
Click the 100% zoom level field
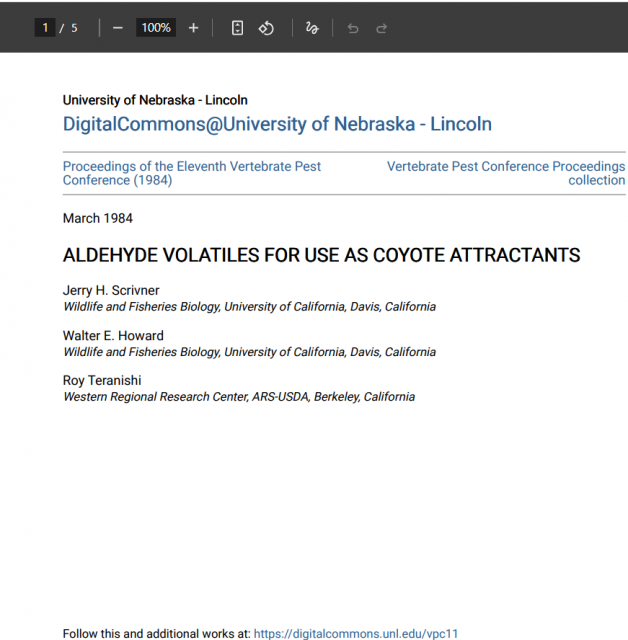[x=155, y=28]
